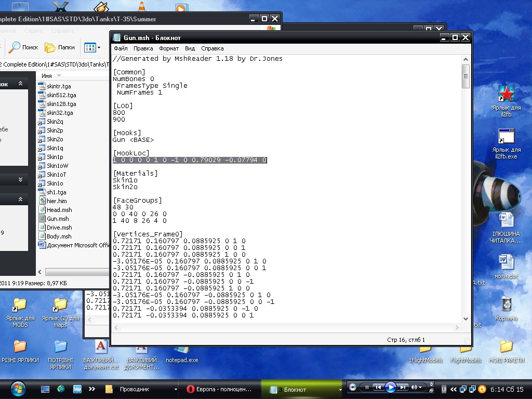This screenshot has height=399, width=532.
Task: Expand quick launch overflow chevron
Action: (91, 389)
